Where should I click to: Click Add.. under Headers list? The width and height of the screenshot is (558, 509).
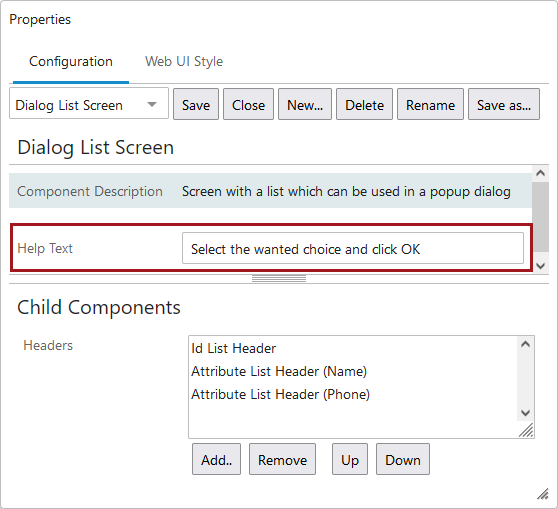216,460
